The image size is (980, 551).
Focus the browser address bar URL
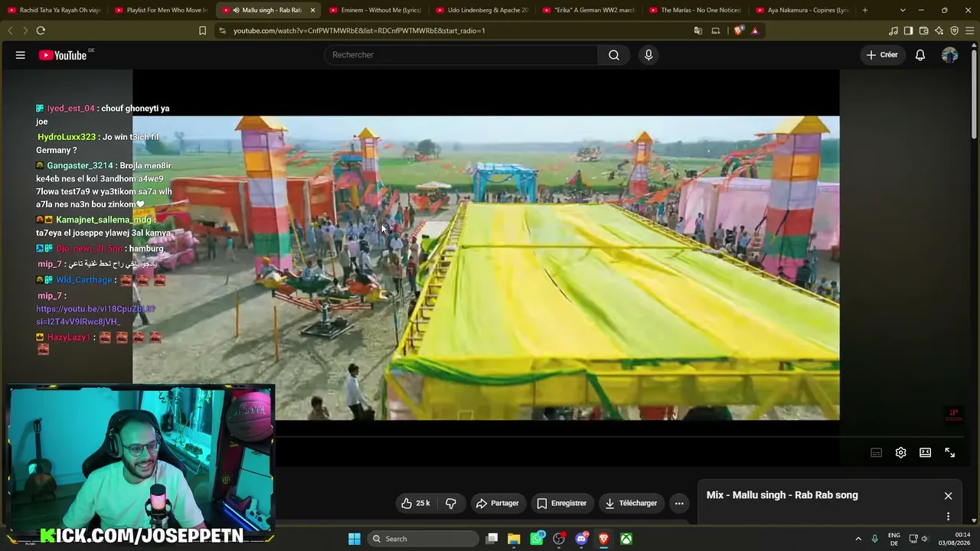point(359,31)
